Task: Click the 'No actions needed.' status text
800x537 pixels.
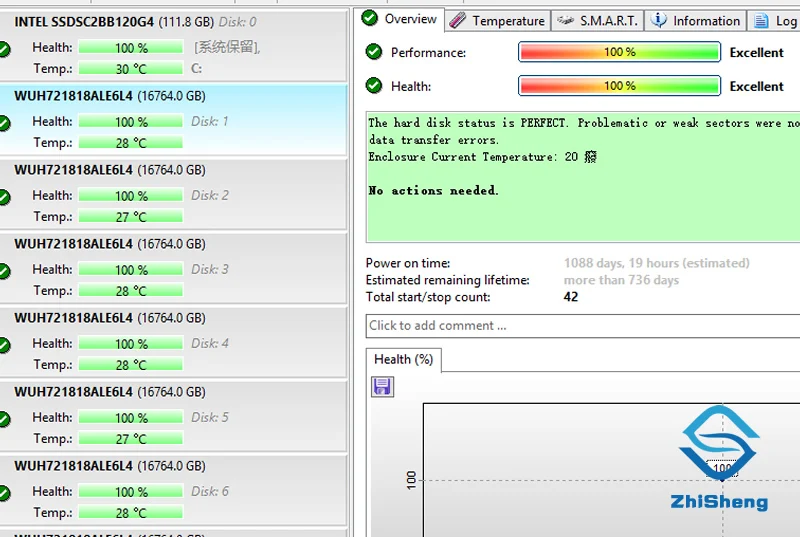Action: pos(433,191)
